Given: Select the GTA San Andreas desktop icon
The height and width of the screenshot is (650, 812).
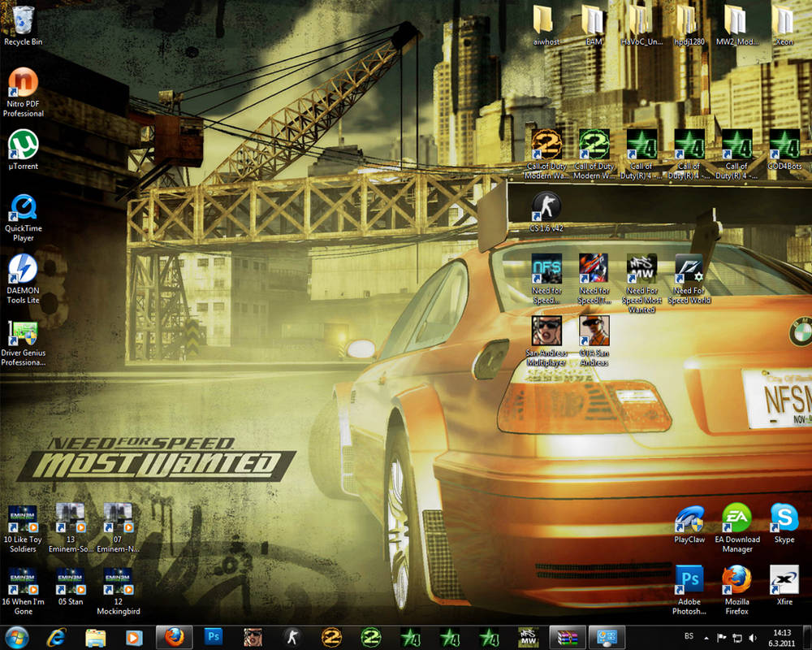Looking at the screenshot, I should 594,331.
